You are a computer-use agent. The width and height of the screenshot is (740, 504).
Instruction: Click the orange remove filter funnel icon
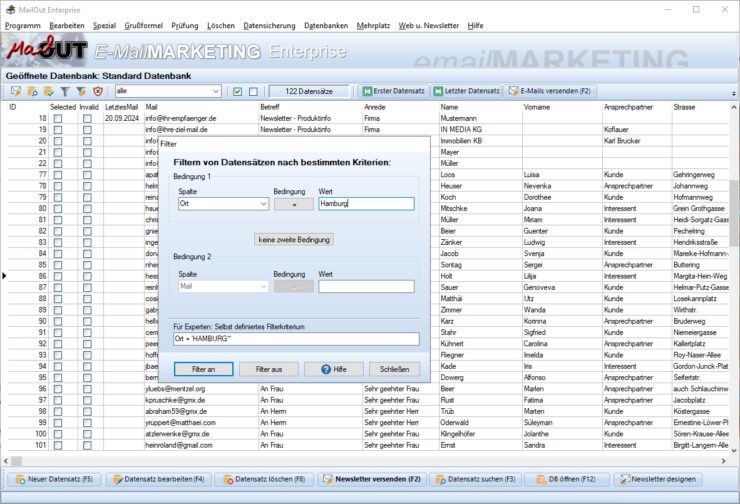[81, 91]
